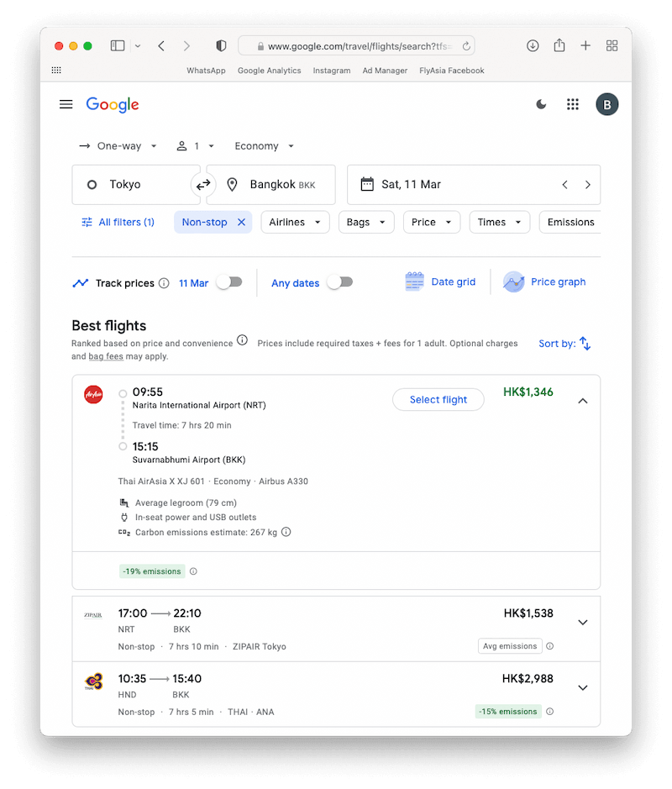Open the Price graph view

coord(544,281)
